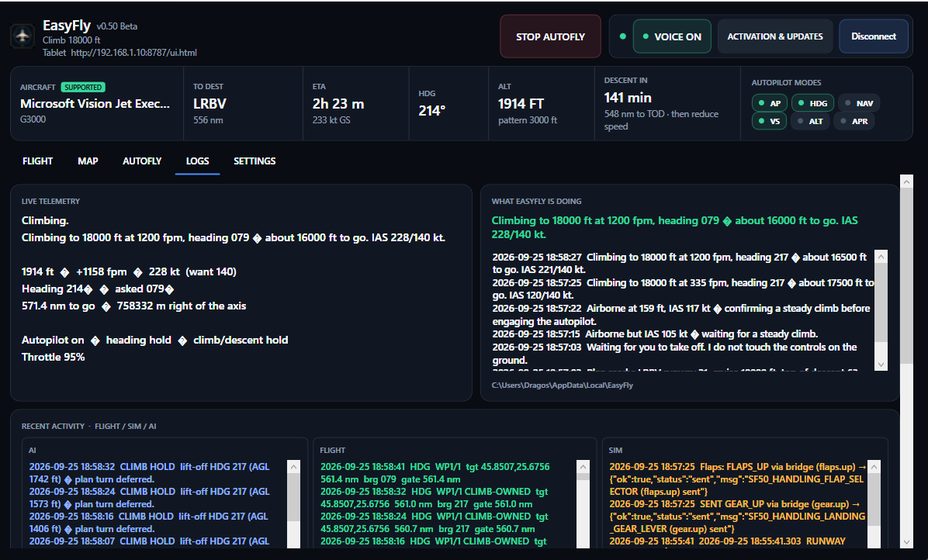The width and height of the screenshot is (928, 560).
Task: Click the 18:58:41 HDG WP1/1 flight entry
Action: (435, 473)
